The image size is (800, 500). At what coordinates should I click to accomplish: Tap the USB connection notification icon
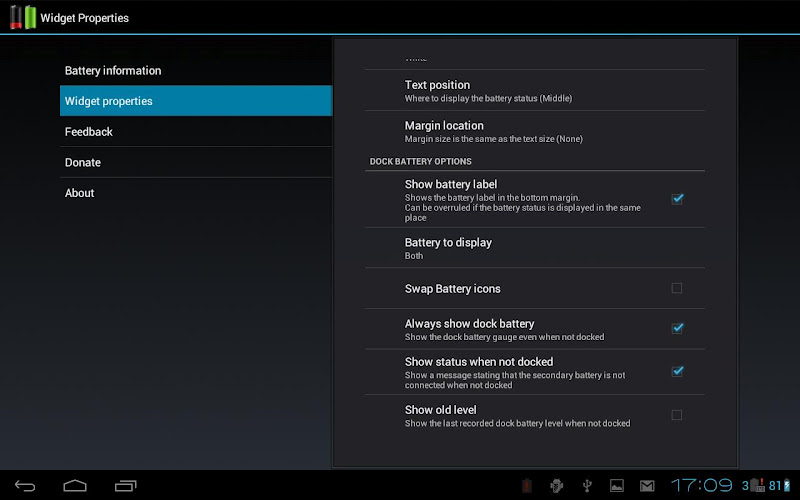(x=587, y=486)
